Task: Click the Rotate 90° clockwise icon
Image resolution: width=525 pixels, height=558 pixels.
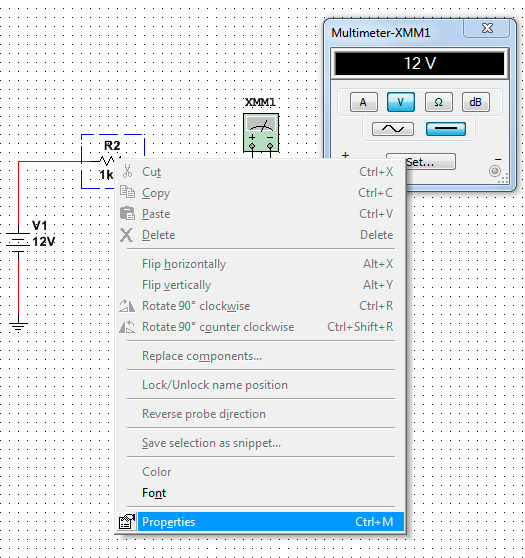Action: coord(127,306)
